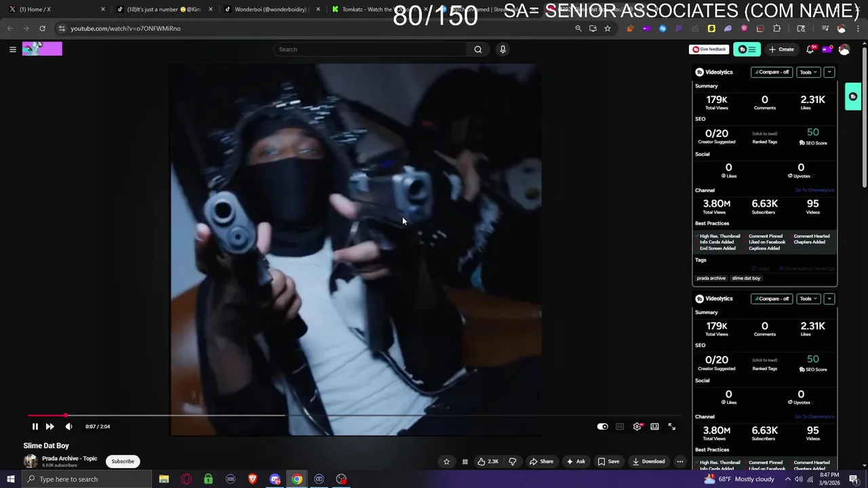Click the YouTube URL in the address bar
This screenshot has height=488, width=868.
(x=125, y=28)
